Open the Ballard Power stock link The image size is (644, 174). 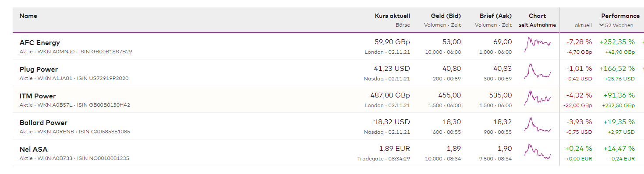[43, 123]
